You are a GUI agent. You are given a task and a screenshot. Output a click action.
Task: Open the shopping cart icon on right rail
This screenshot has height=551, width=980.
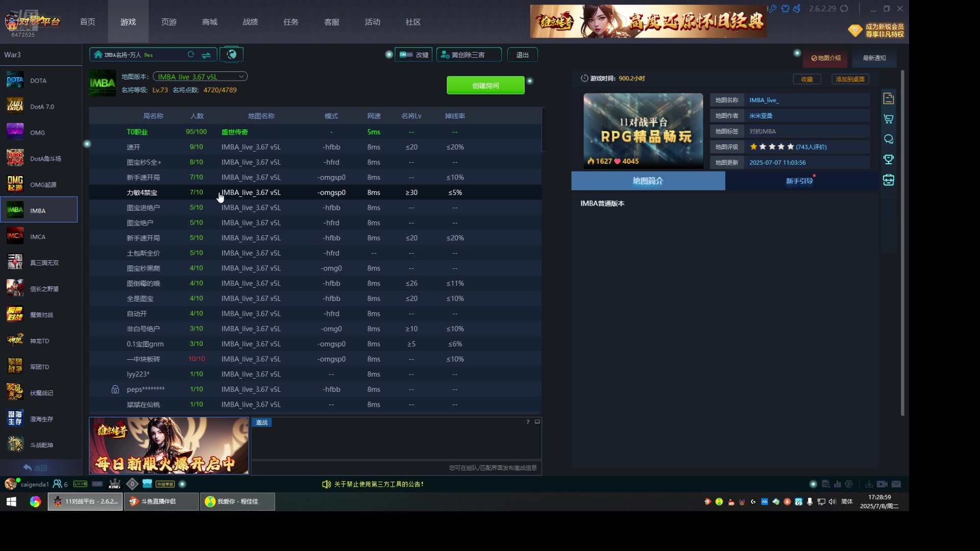[889, 119]
